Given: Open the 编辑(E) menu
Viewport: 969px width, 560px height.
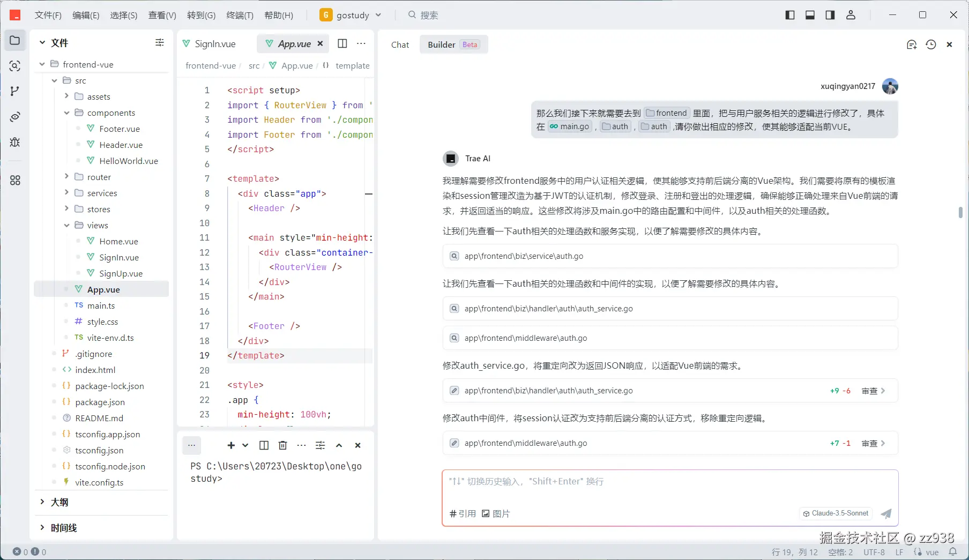Looking at the screenshot, I should [86, 15].
